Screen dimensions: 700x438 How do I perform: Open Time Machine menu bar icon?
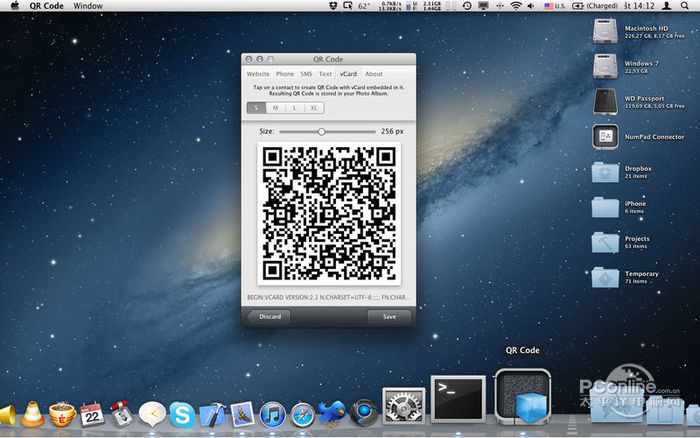pyautogui.click(x=467, y=6)
